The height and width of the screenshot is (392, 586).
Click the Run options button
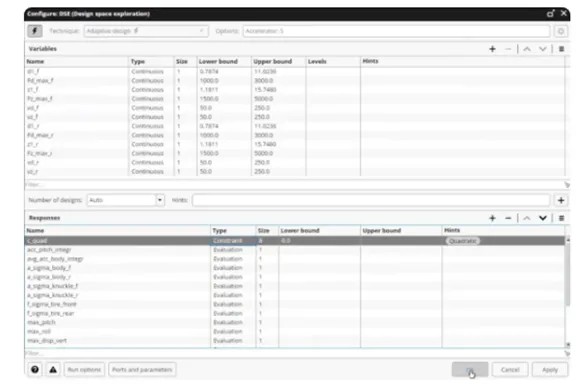coord(84,370)
